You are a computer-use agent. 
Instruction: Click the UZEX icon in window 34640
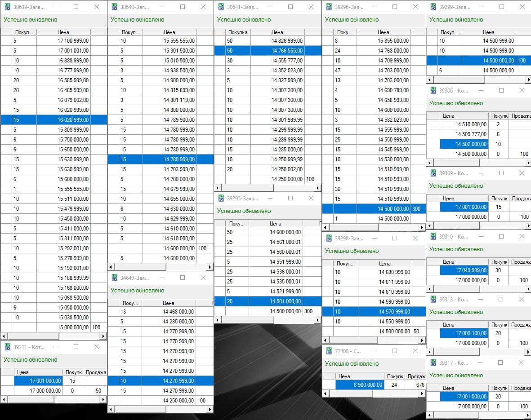[x=114, y=278]
